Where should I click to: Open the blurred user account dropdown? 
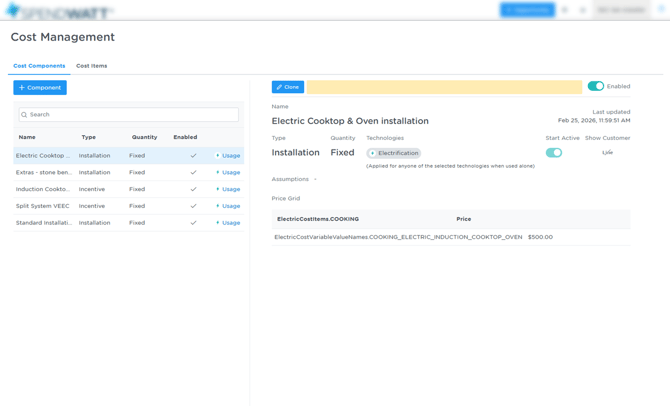click(621, 10)
